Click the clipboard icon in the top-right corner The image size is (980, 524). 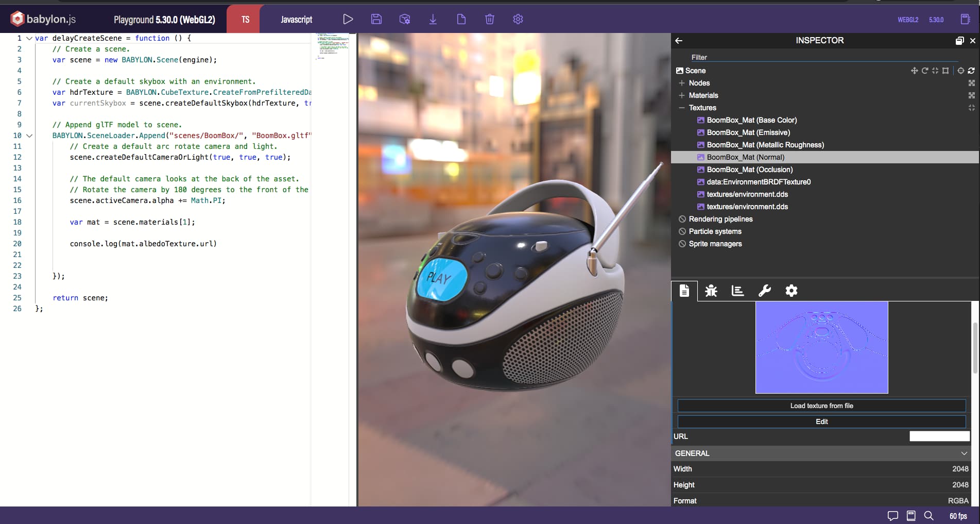click(x=965, y=19)
